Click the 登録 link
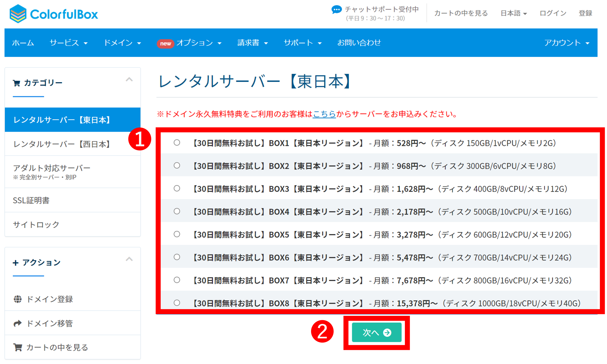The height and width of the screenshot is (364, 607). tap(585, 13)
